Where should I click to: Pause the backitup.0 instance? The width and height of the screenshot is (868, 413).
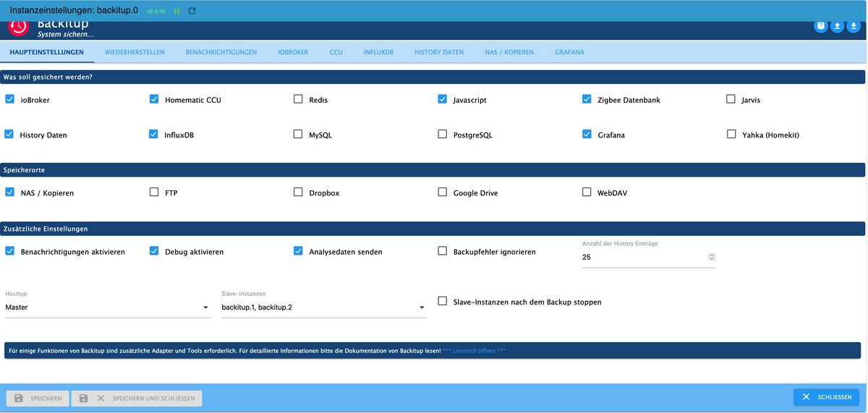pyautogui.click(x=177, y=11)
